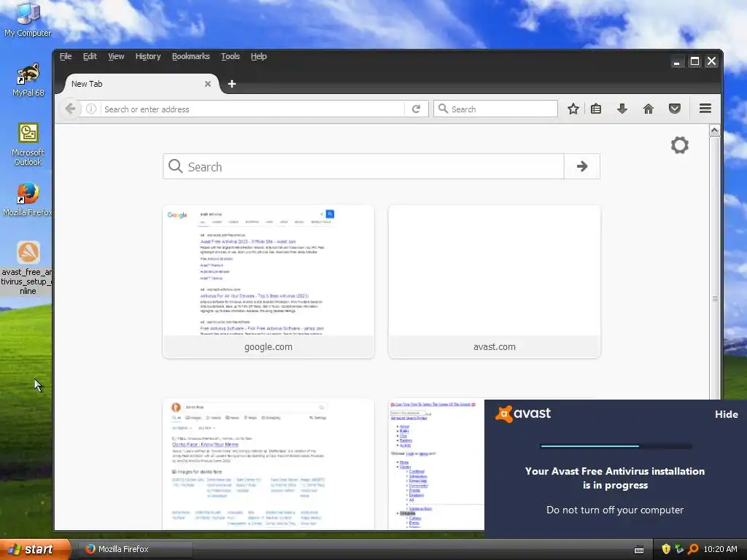Open the Edit menu
Viewport: 747px width, 560px height.
click(90, 56)
